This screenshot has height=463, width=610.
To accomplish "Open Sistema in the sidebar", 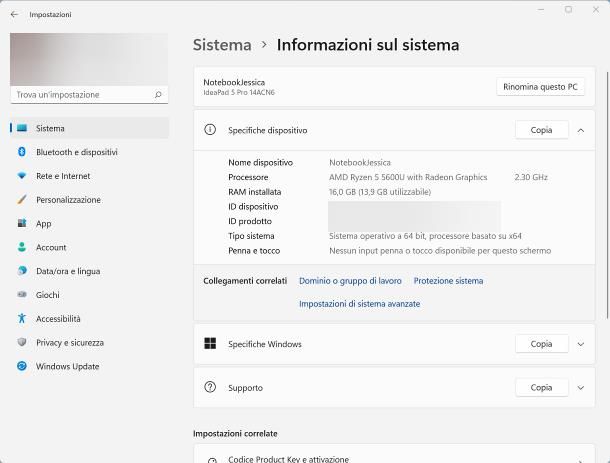I will [x=89, y=128].
